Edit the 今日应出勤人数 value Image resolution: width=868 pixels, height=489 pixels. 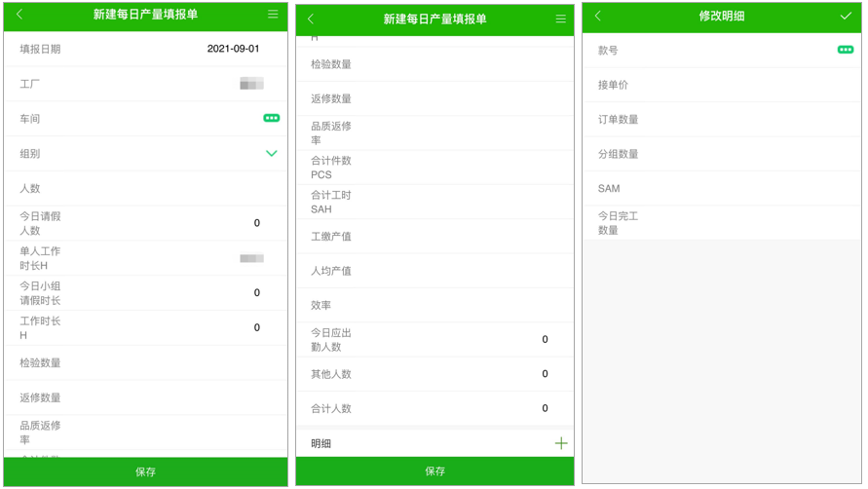coord(546,340)
